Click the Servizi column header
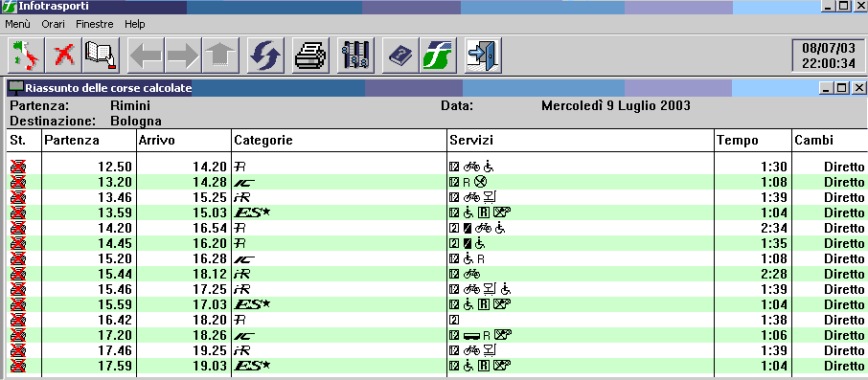868x380 pixels. [x=581, y=141]
